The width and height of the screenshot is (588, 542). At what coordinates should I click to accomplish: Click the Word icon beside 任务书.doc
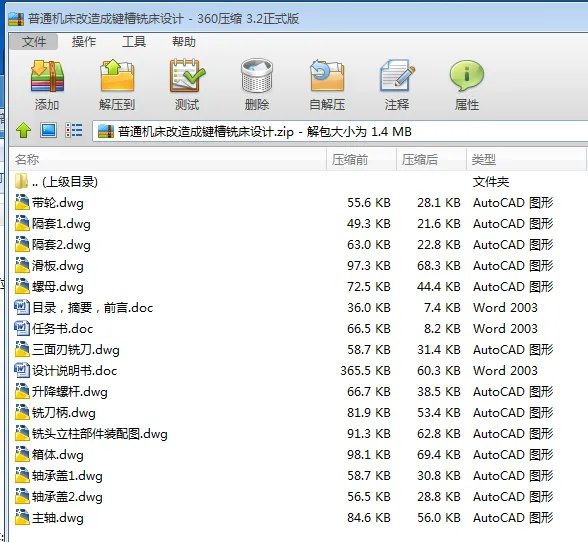pyautogui.click(x=22, y=328)
